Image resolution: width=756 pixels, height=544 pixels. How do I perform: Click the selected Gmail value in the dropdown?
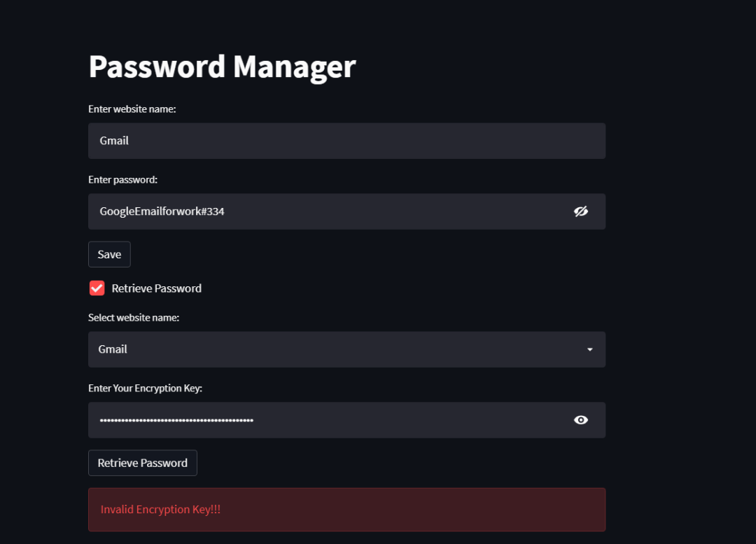113,349
